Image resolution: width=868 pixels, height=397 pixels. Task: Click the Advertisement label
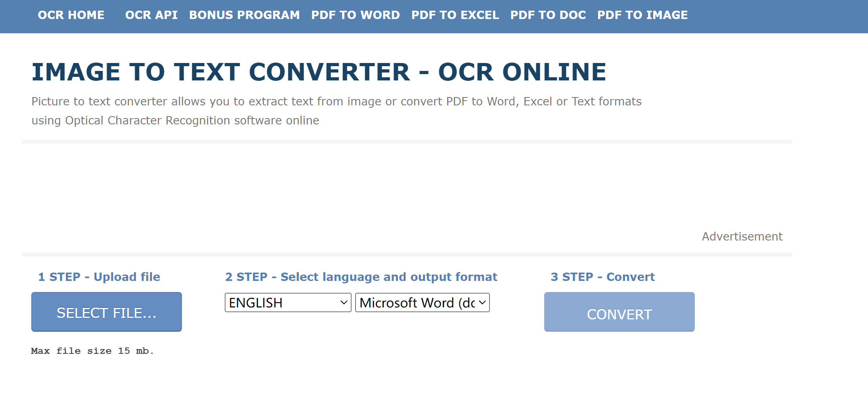point(742,236)
